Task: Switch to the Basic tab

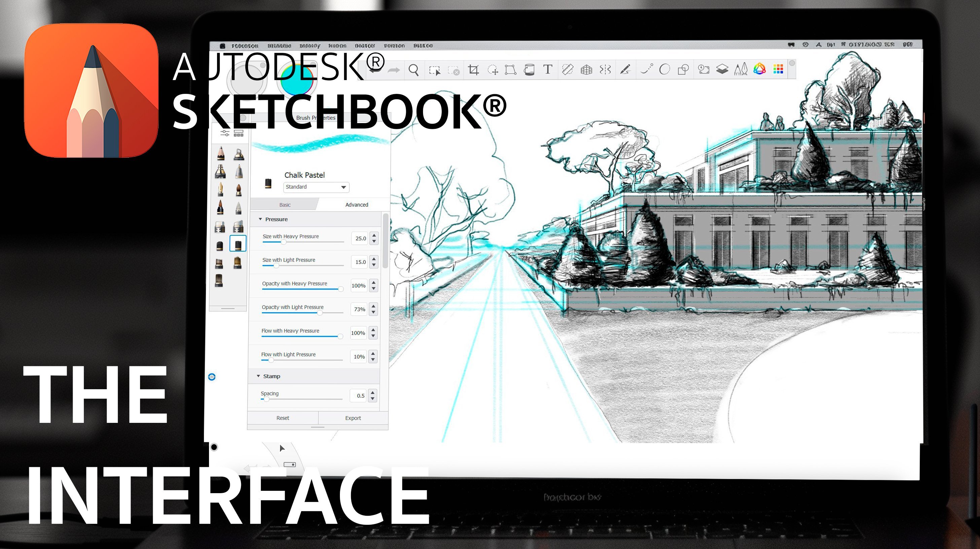Action: pos(285,205)
